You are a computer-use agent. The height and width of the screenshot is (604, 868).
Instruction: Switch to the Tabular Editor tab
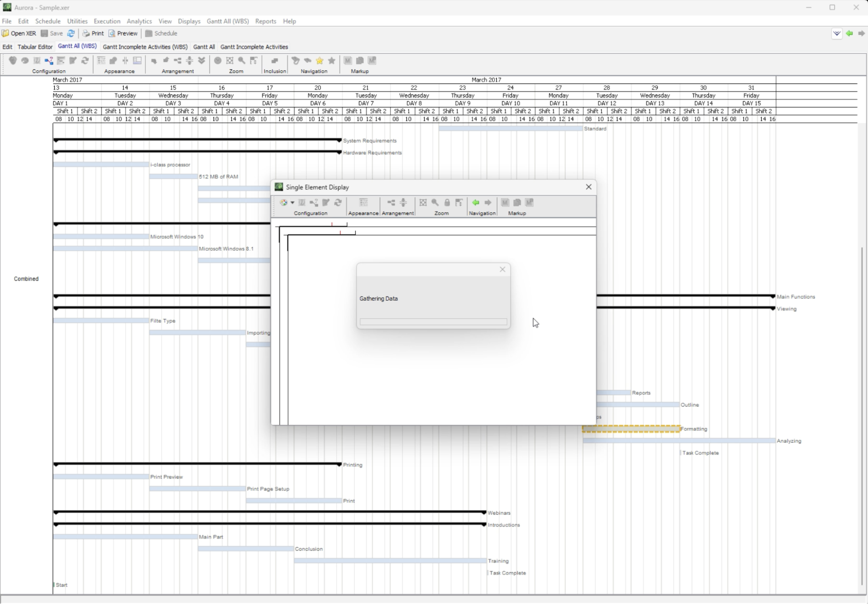pos(35,47)
